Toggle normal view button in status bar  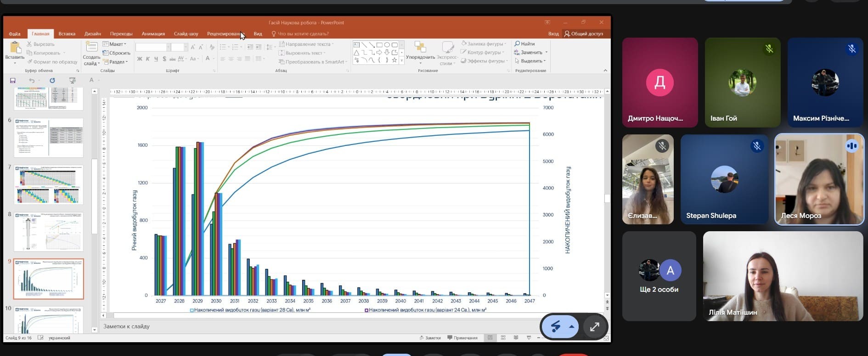[x=490, y=338]
